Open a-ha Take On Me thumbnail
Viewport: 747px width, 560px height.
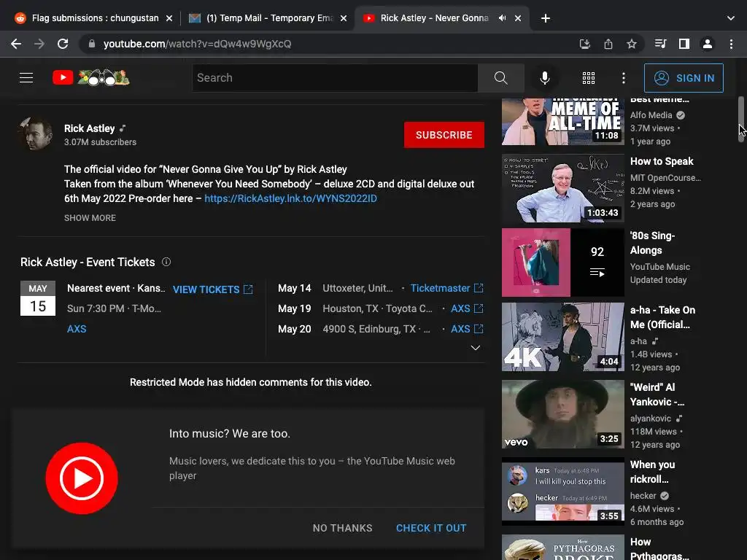coord(562,337)
